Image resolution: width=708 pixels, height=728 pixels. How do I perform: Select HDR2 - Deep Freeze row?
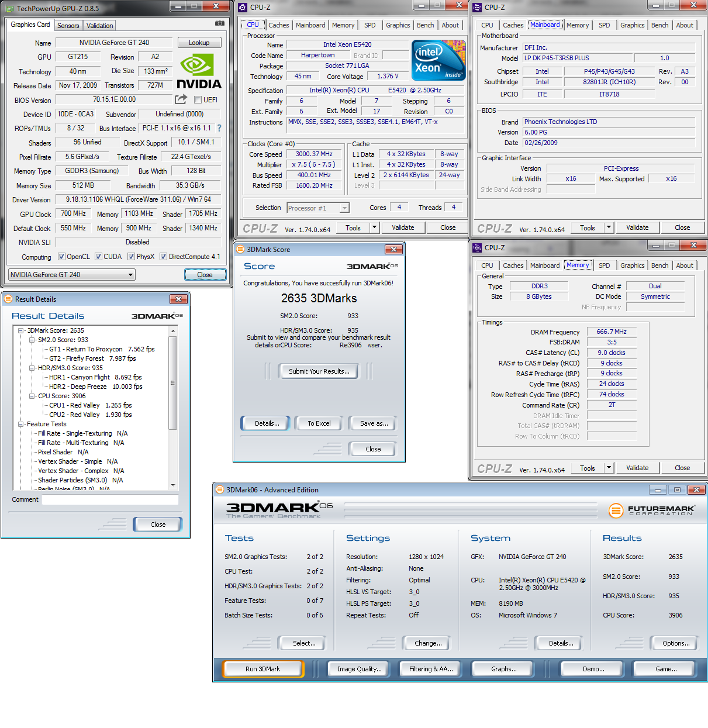[96, 387]
